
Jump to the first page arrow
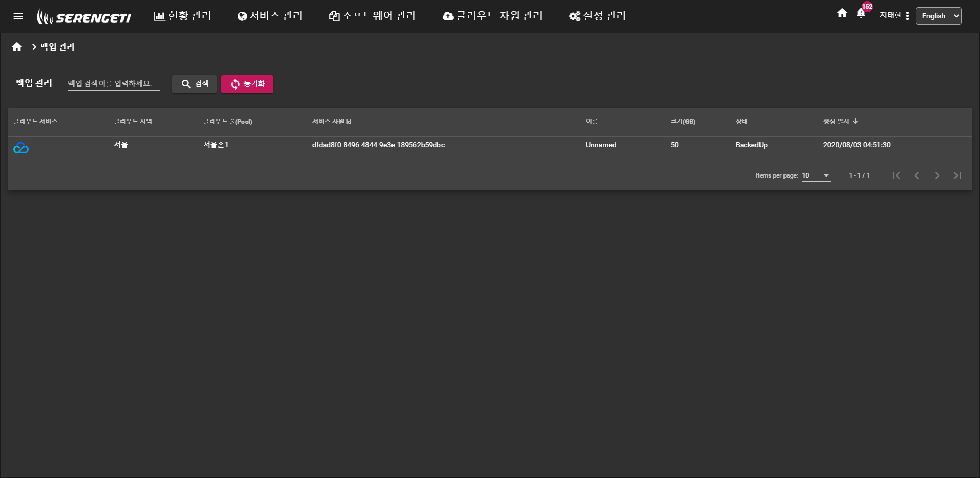pyautogui.click(x=896, y=175)
